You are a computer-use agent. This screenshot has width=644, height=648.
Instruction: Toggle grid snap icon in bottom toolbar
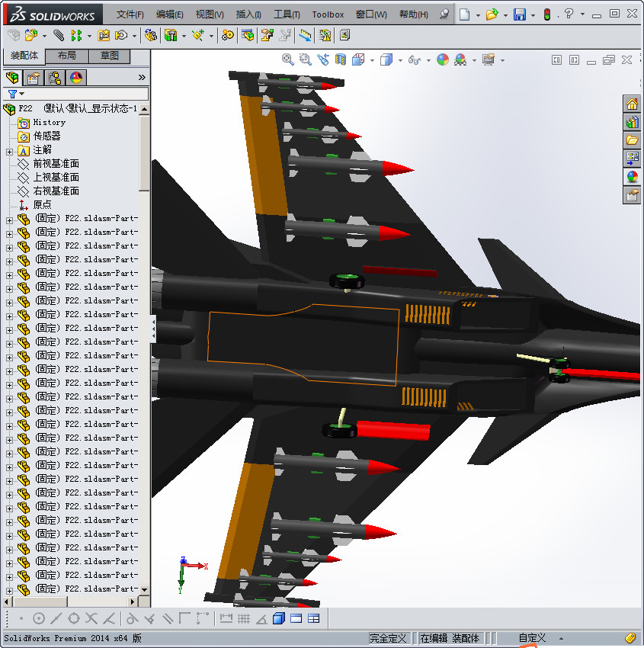[244, 619]
